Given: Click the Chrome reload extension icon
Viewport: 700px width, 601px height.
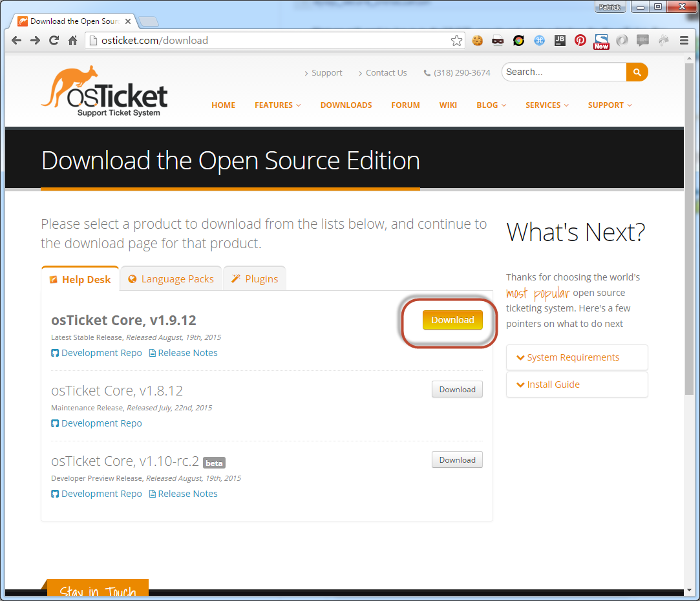Looking at the screenshot, I should coord(518,41).
